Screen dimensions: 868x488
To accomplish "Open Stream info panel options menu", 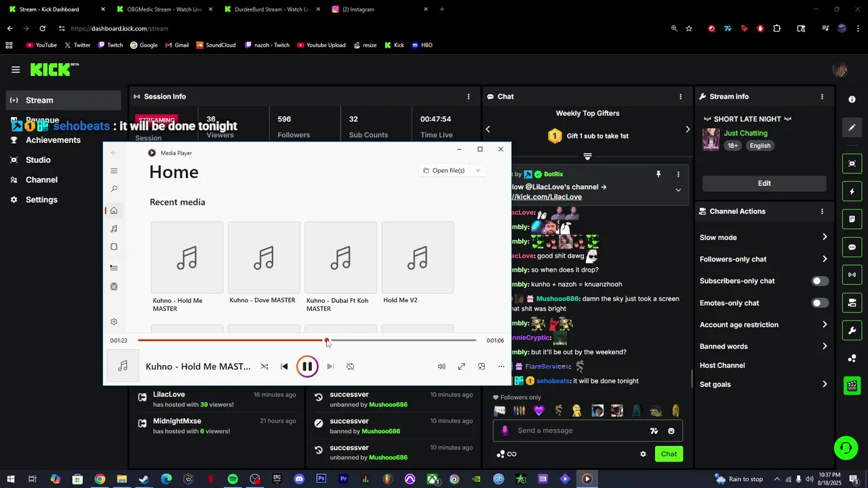I will (823, 97).
